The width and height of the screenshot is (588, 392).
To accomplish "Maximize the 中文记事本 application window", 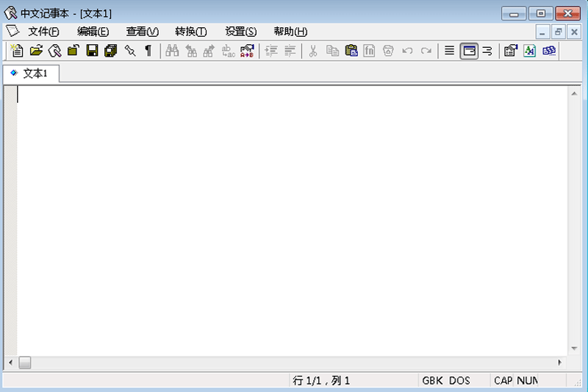I will (x=541, y=14).
